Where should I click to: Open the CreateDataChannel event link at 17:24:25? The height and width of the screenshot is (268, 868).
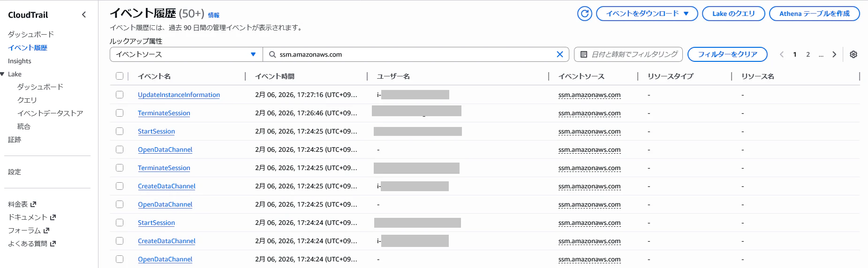pyautogui.click(x=166, y=186)
